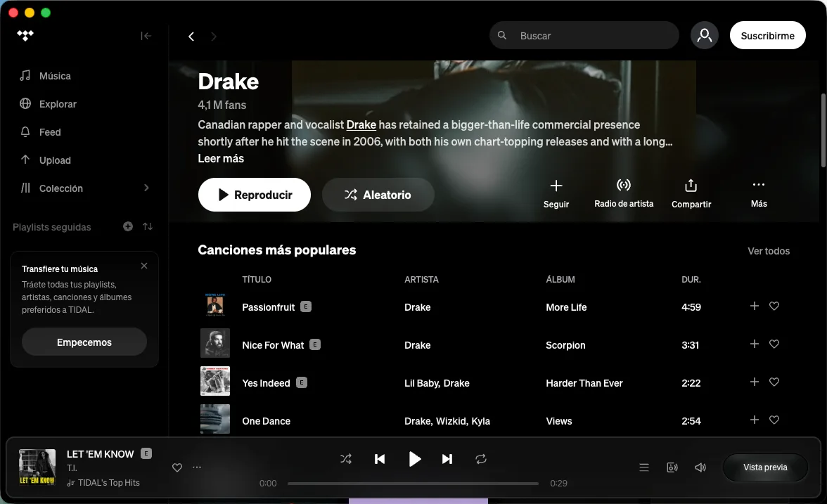Screen dimensions: 827x504
Task: Click the Empecemos transfer button
Action: [84, 342]
